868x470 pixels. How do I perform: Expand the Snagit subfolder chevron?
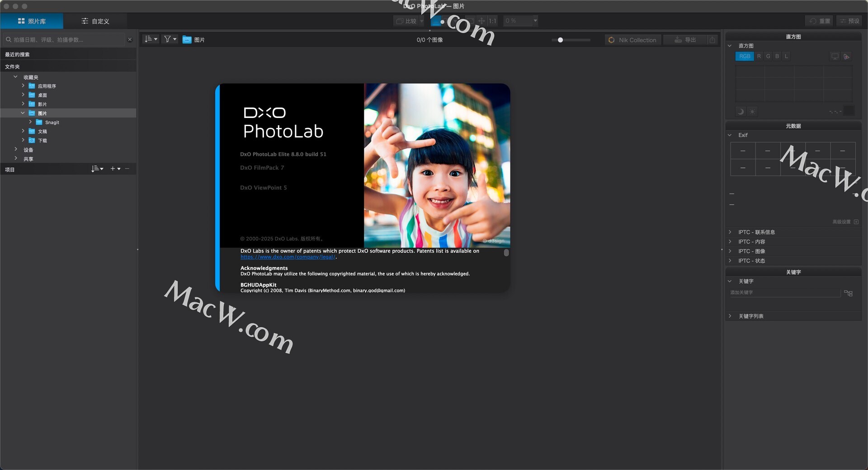tap(30, 122)
